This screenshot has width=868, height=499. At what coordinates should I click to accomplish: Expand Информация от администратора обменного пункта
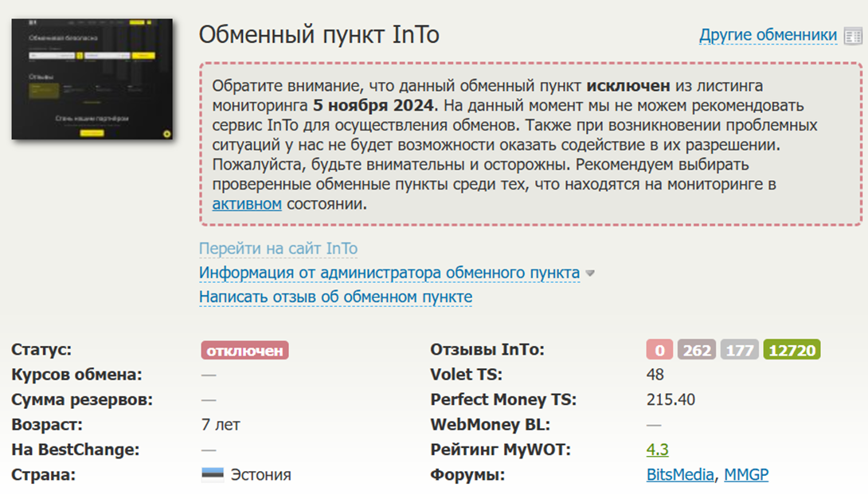tap(389, 273)
